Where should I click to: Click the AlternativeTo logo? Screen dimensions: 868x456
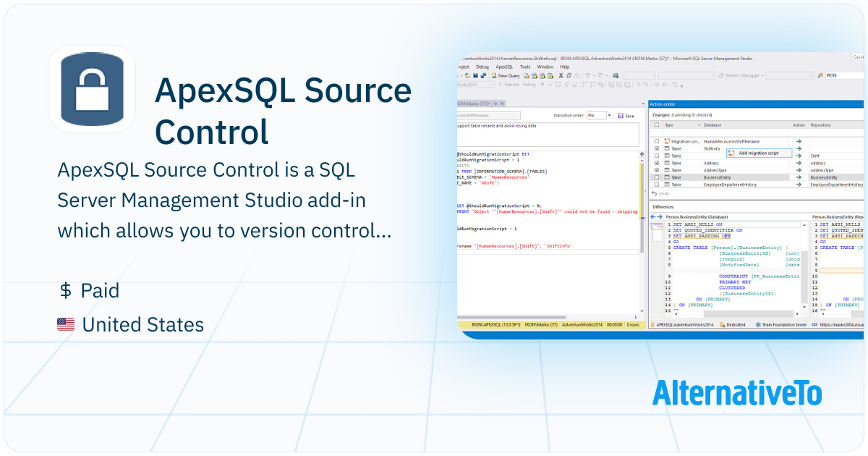pyautogui.click(x=737, y=392)
